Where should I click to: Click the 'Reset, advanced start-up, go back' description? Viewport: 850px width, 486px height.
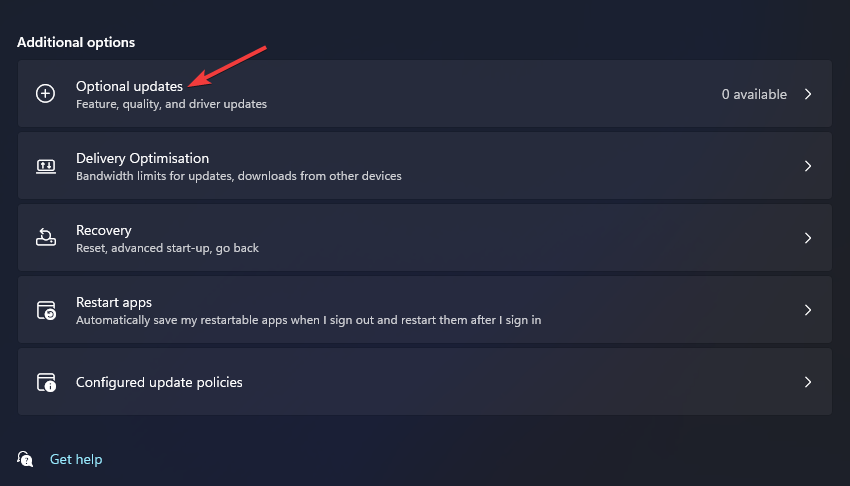(x=167, y=248)
